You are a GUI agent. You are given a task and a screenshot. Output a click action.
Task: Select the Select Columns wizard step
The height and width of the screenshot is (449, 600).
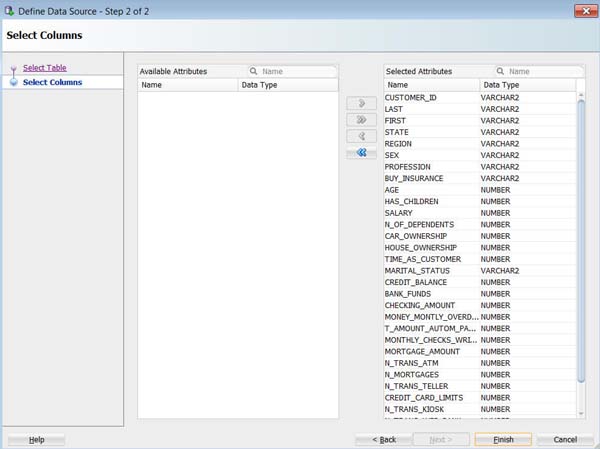pyautogui.click(x=52, y=82)
